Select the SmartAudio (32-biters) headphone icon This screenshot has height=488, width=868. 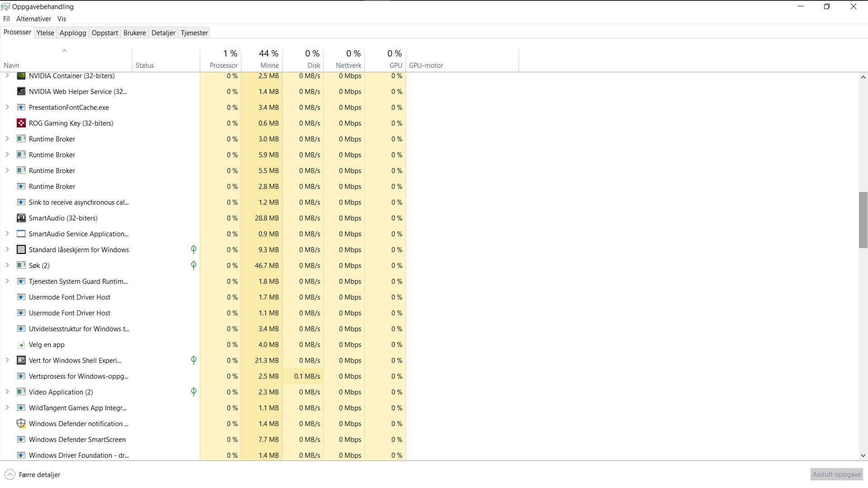point(21,218)
